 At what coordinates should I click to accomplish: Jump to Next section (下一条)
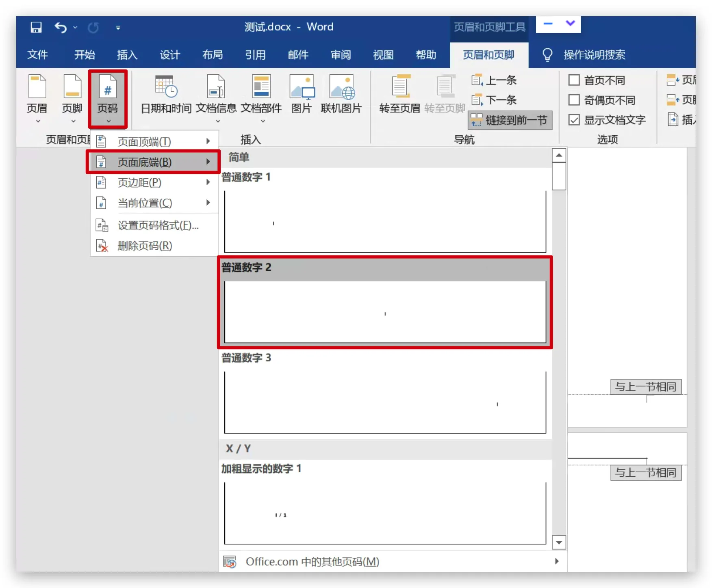(494, 100)
